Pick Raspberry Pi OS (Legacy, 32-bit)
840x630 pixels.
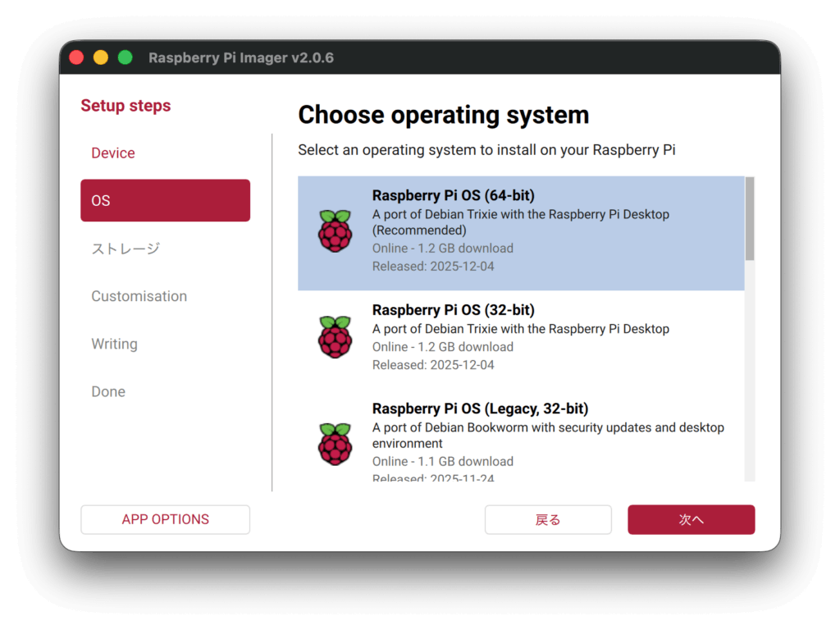point(480,409)
